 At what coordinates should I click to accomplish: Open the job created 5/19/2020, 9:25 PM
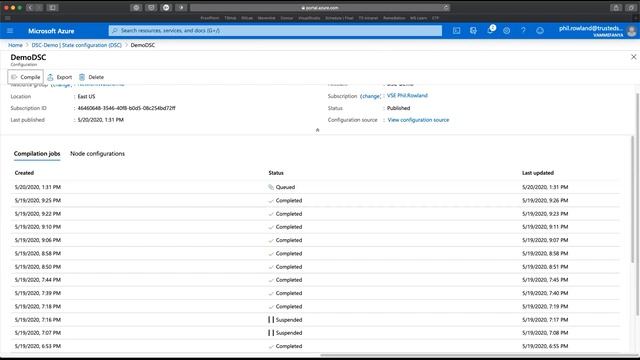coord(315,200)
